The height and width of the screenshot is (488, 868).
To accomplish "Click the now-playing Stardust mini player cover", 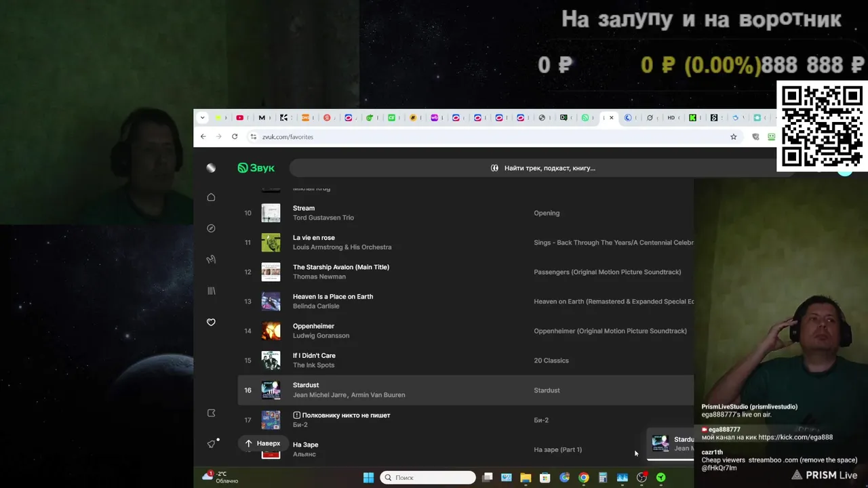I will coord(660,443).
